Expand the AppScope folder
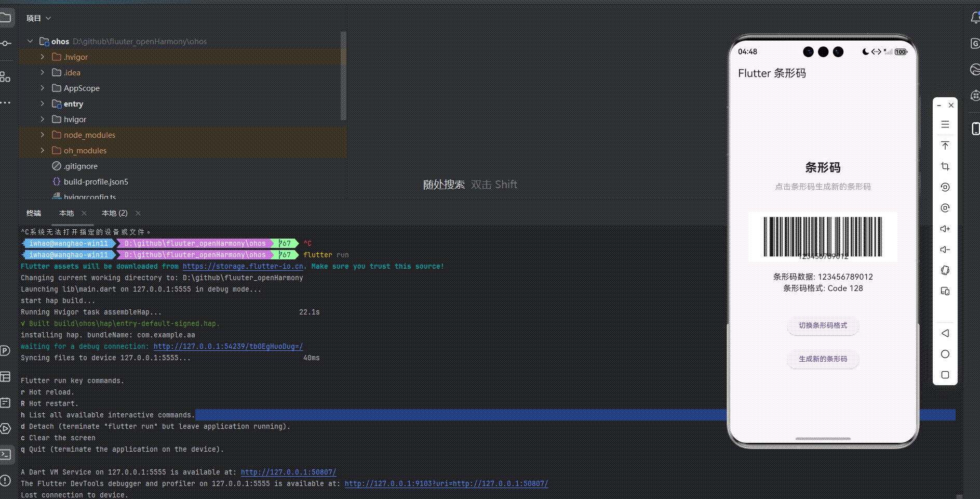Image resolution: width=980 pixels, height=499 pixels. (x=43, y=88)
